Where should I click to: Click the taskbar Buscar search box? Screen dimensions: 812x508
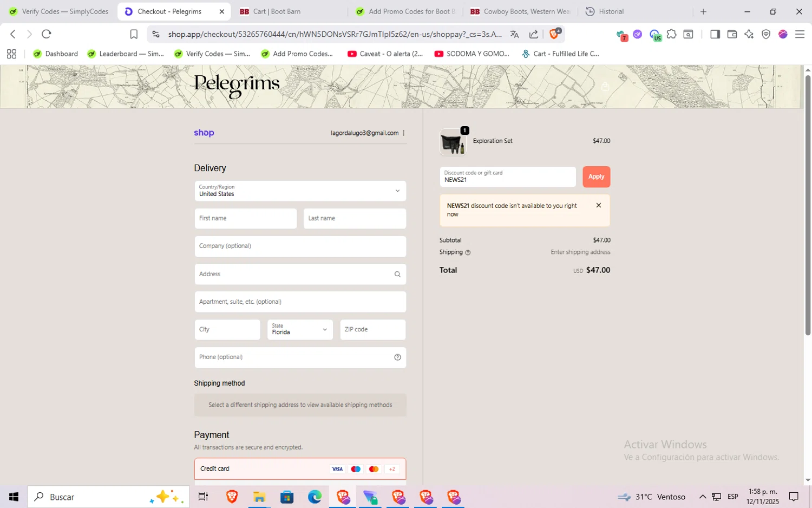pos(108,497)
